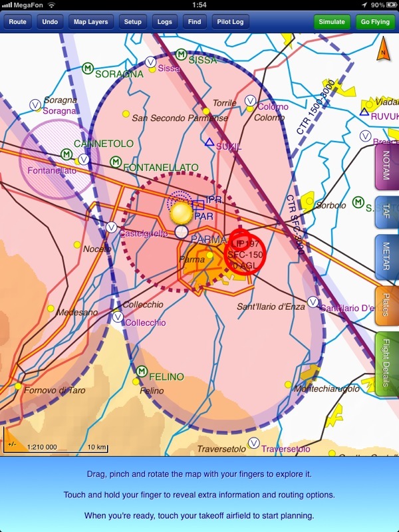This screenshot has width=399, height=532.
Task: Tap the Sissa VFR reporting point
Action: [150, 62]
